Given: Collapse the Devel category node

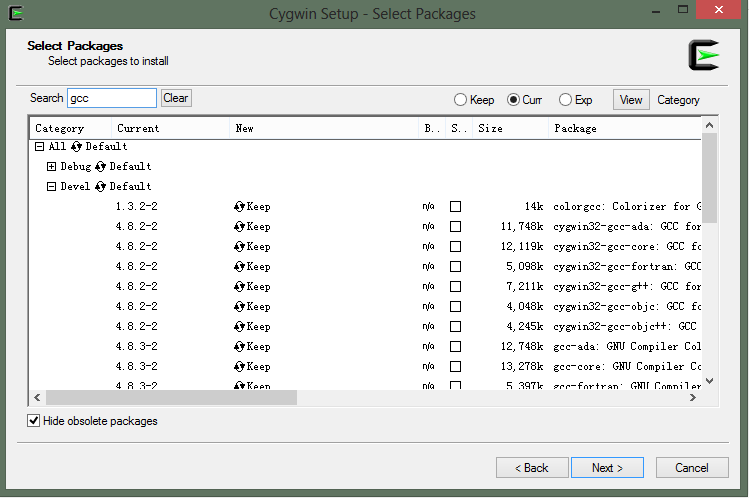Looking at the screenshot, I should (x=52, y=187).
